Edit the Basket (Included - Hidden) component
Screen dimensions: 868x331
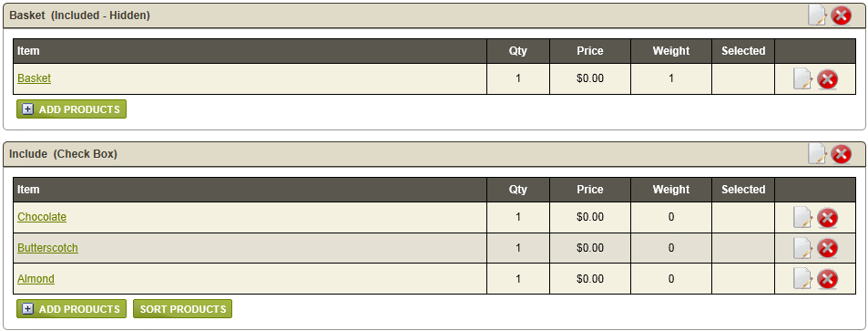818,15
